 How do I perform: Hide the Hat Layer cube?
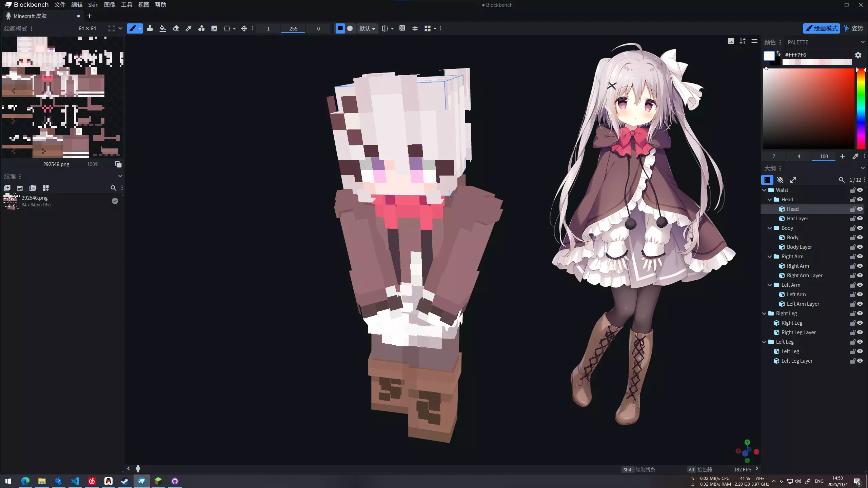[860, 219]
